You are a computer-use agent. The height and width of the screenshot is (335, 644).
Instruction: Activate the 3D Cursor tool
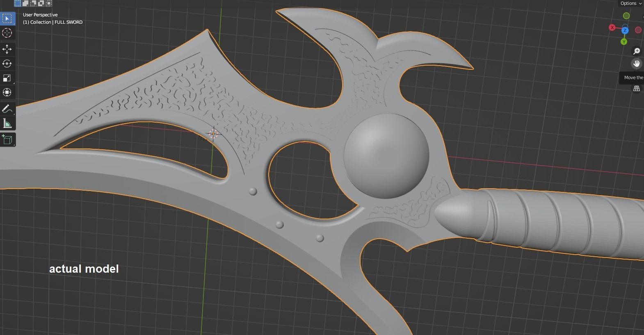coord(7,33)
